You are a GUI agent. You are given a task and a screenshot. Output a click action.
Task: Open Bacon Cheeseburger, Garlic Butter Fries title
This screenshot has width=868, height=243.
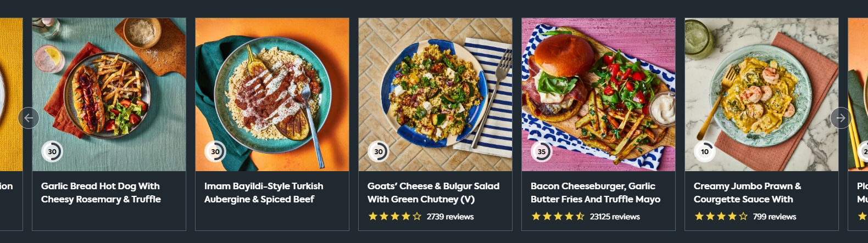point(596,193)
